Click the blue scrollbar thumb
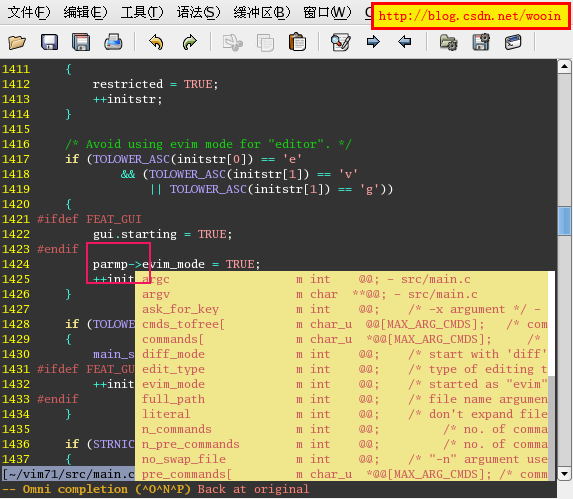The image size is (573, 499). pos(564,221)
